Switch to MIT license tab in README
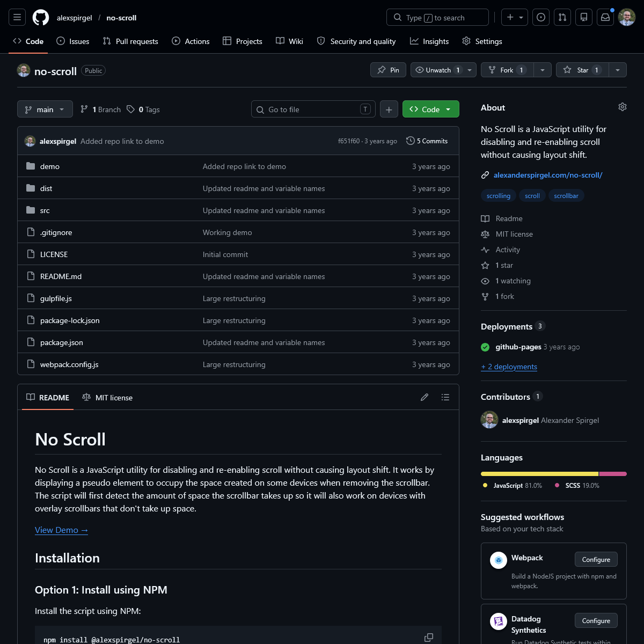 [107, 397]
